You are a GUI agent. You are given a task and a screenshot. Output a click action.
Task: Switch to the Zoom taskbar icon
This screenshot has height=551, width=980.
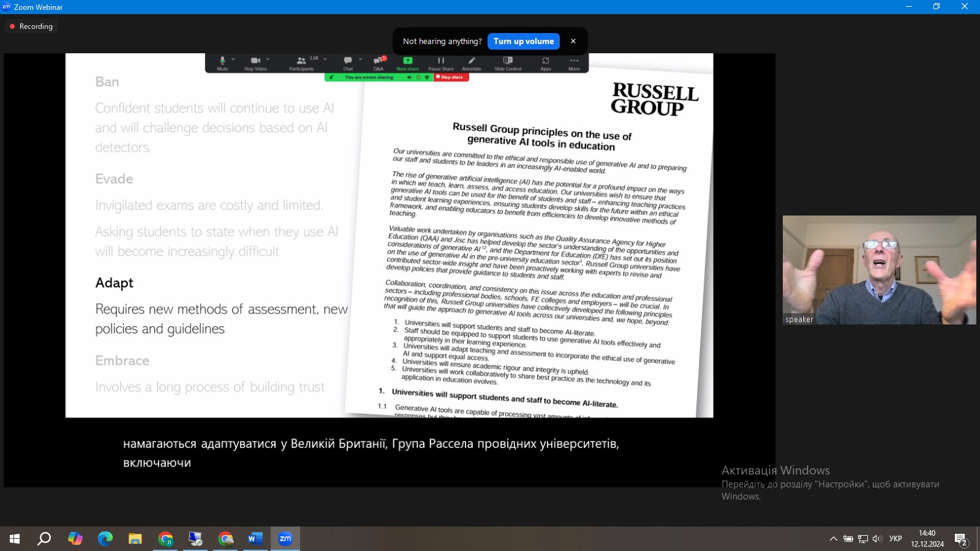285,539
